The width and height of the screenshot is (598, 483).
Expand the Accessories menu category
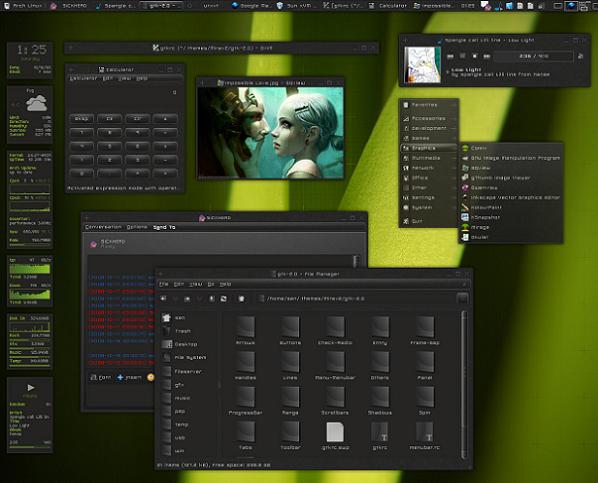coord(429,119)
